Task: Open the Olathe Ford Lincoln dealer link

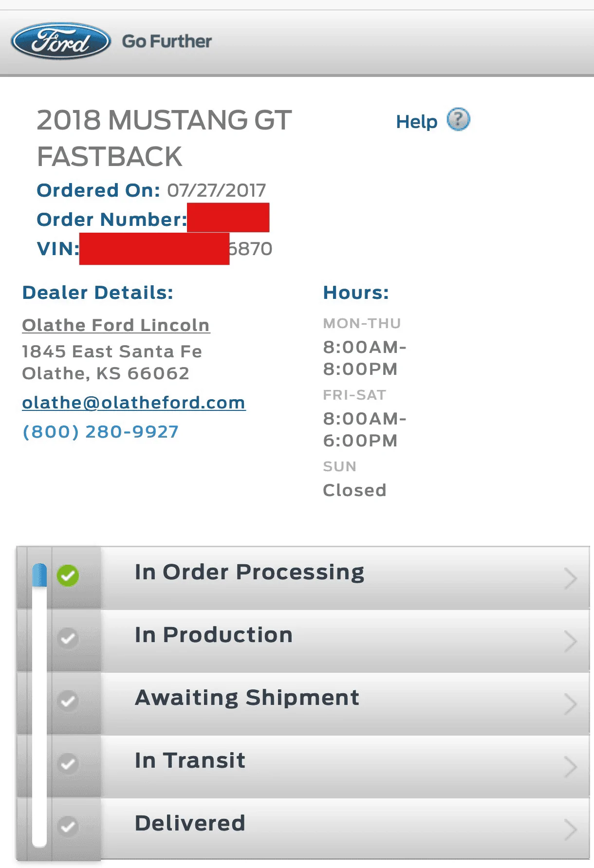Action: click(x=116, y=325)
